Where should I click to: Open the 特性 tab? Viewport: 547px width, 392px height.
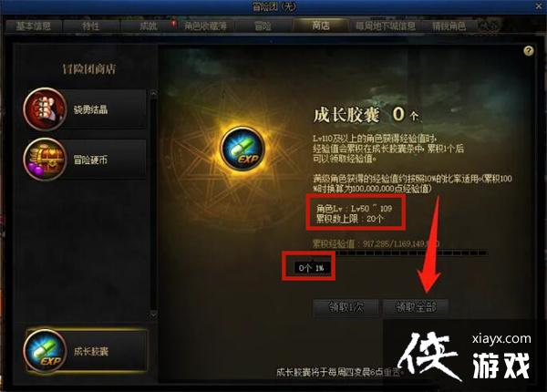[91, 26]
